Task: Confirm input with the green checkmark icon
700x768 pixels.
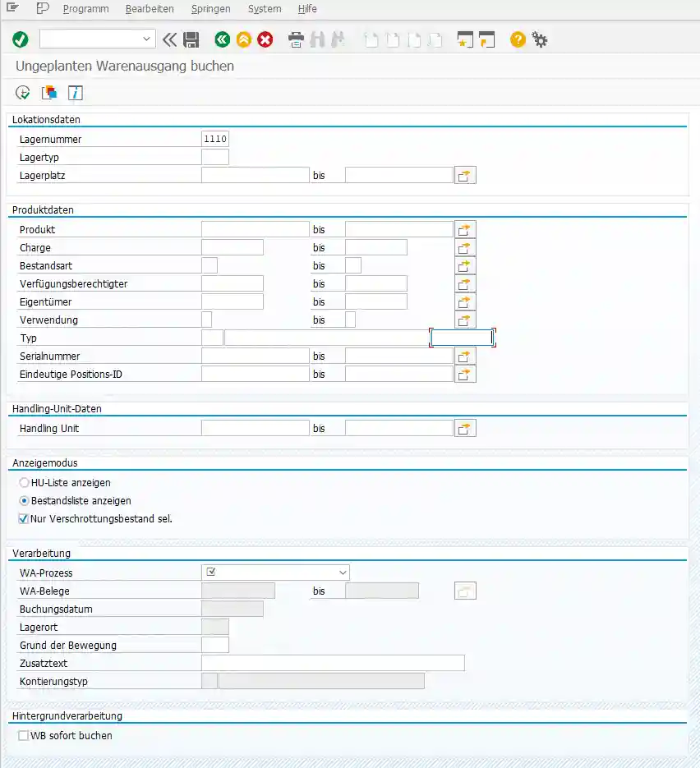Action: (20, 39)
